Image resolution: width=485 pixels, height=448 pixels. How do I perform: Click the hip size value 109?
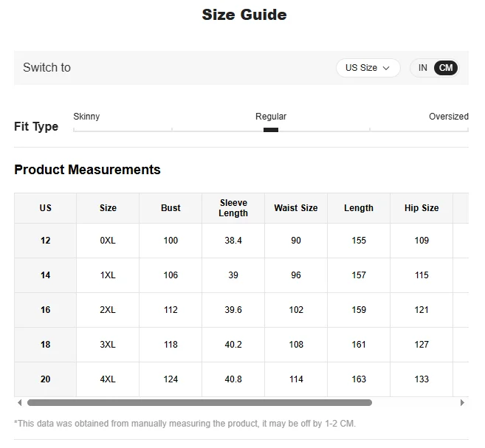tap(422, 241)
